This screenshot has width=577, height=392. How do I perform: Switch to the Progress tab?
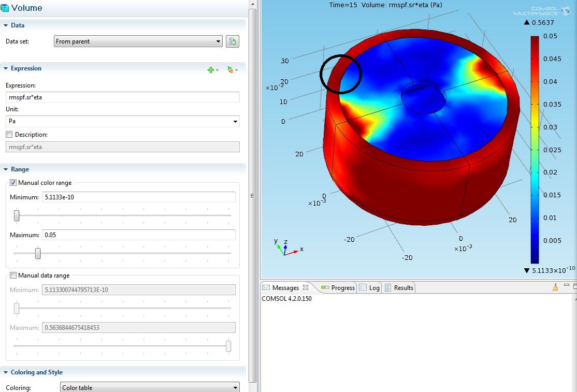(x=338, y=287)
